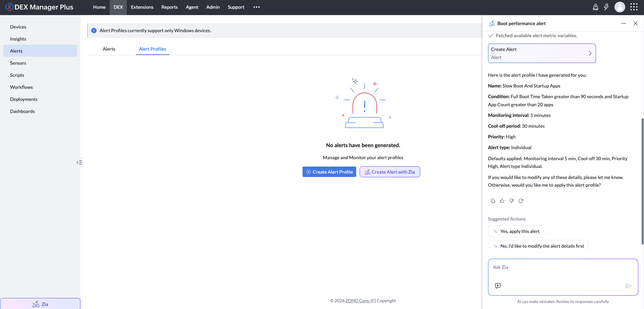Click the 'Cool-off period: 30 minutes' text
The height and width of the screenshot is (309, 644).
[x=516, y=126]
